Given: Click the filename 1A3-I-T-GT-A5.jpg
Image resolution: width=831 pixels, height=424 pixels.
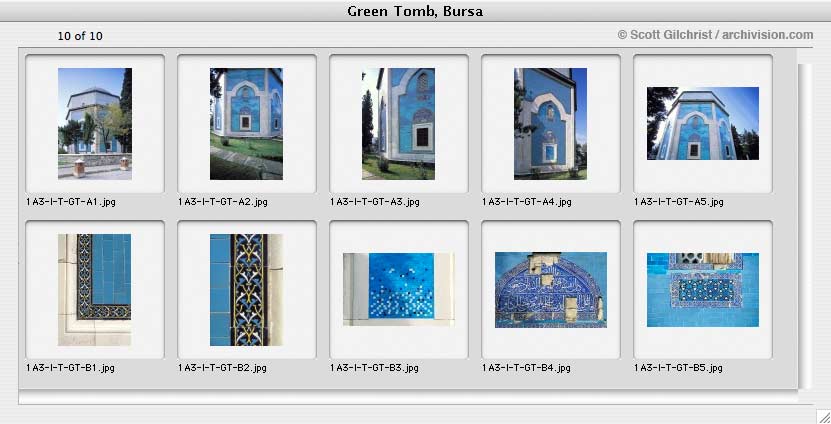Looking at the screenshot, I should tap(679, 202).
